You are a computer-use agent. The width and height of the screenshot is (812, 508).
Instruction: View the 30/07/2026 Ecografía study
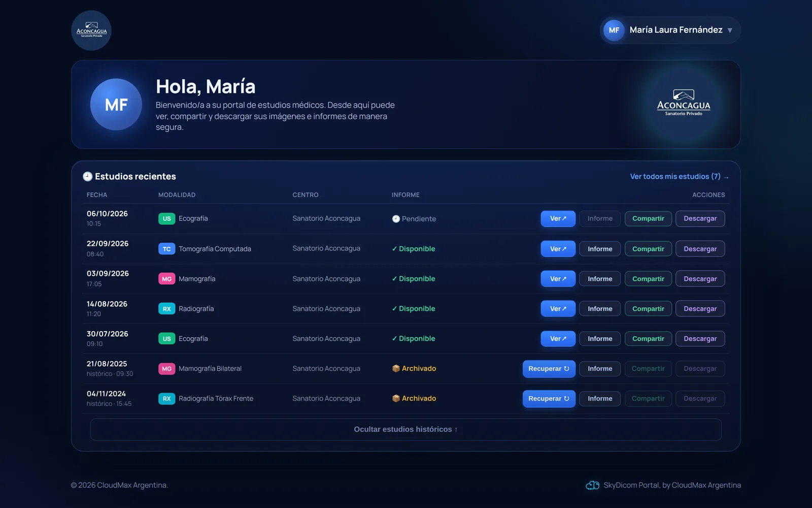[x=558, y=339]
